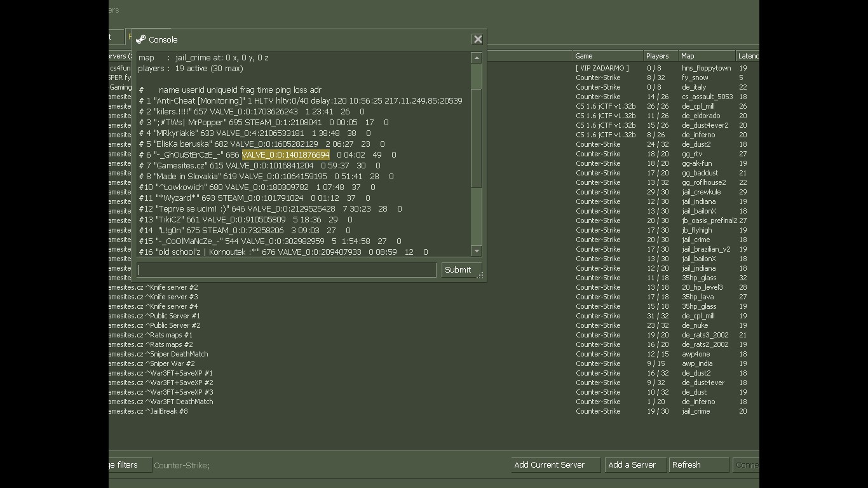Click Add Current Server button
868x488 pixels.
[x=555, y=465]
